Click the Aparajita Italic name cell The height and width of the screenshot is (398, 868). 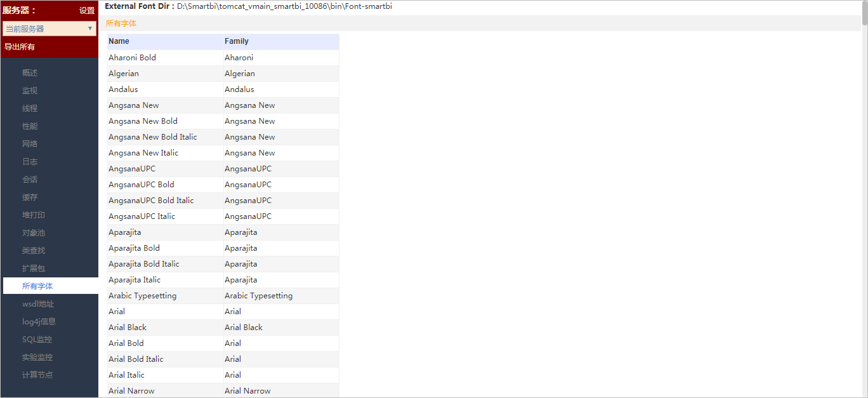pyautogui.click(x=165, y=280)
